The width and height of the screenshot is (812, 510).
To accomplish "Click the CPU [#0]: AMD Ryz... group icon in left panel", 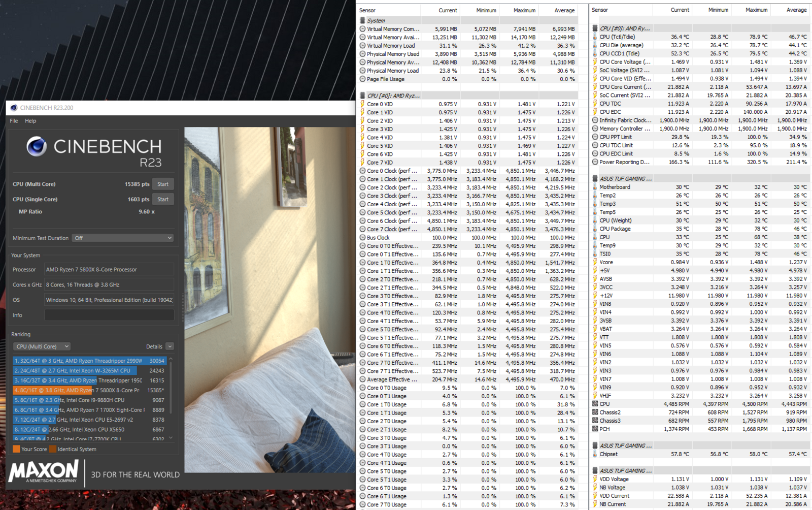I will (x=362, y=95).
